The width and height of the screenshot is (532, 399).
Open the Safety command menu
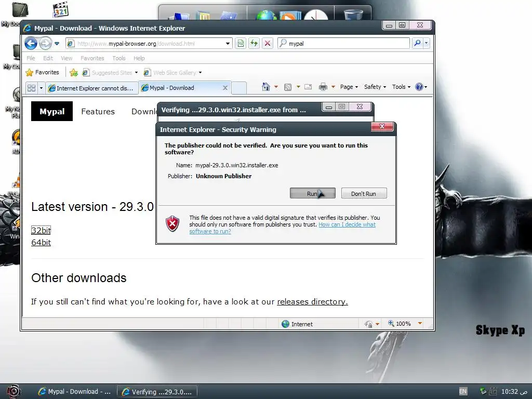click(375, 87)
